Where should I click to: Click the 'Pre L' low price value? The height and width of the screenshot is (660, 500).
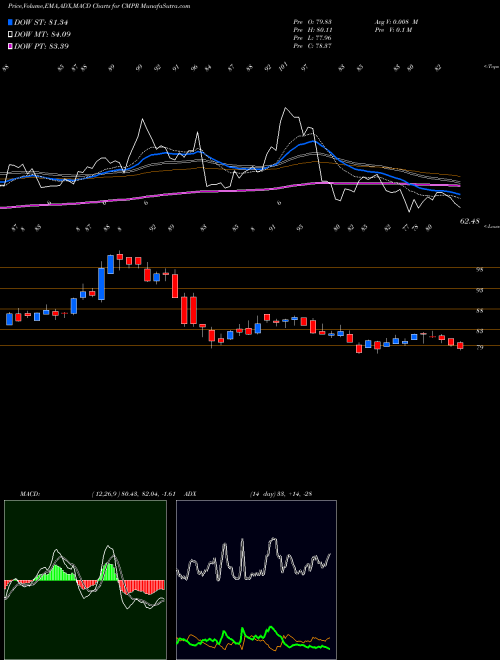point(312,38)
